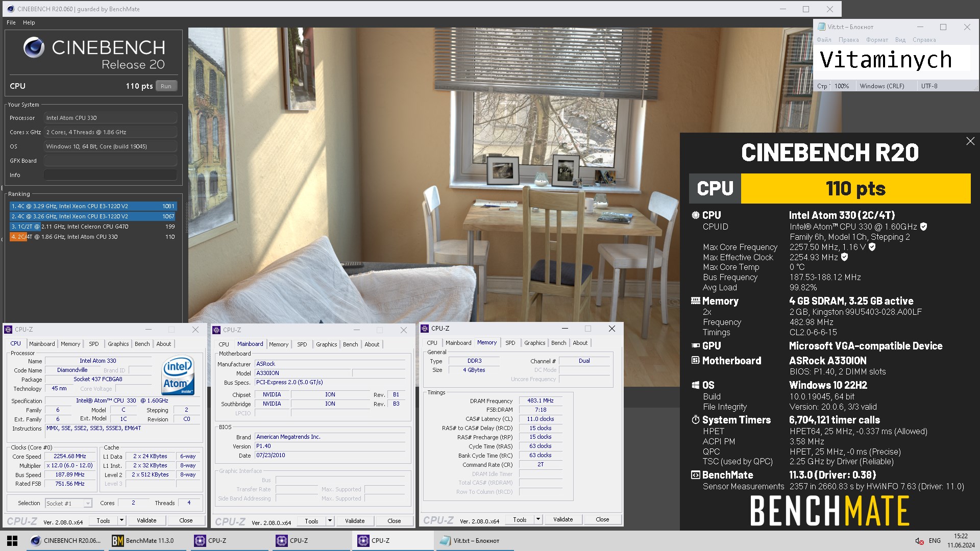The width and height of the screenshot is (980, 551).
Task: Click the BenchMate version icon in panel
Action: pyautogui.click(x=695, y=475)
